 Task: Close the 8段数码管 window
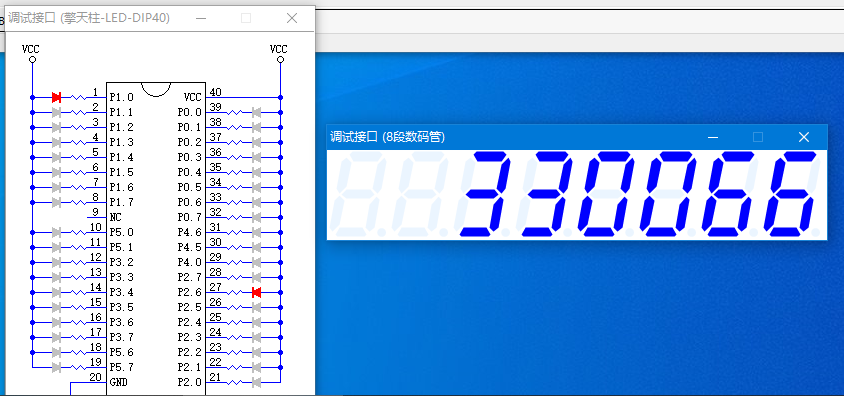[804, 137]
